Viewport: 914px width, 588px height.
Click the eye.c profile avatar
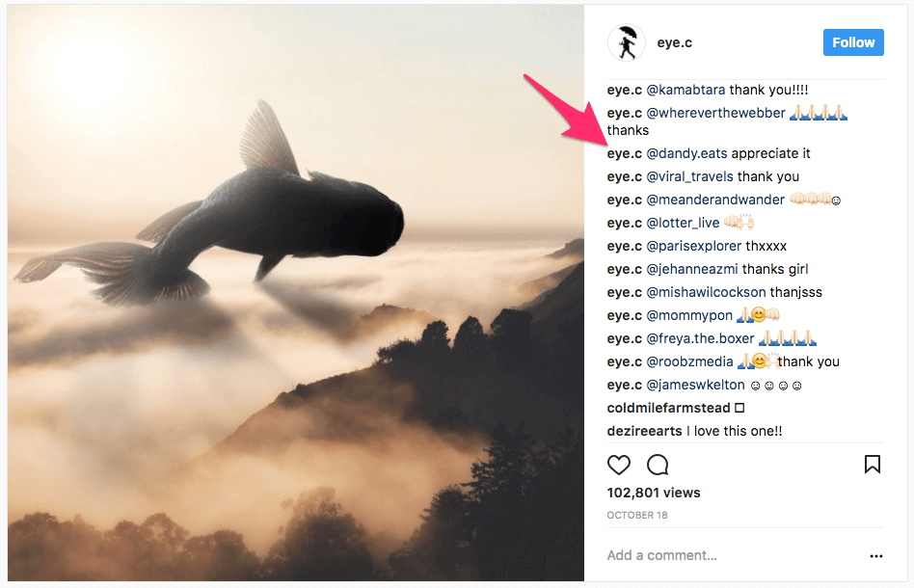(626, 42)
